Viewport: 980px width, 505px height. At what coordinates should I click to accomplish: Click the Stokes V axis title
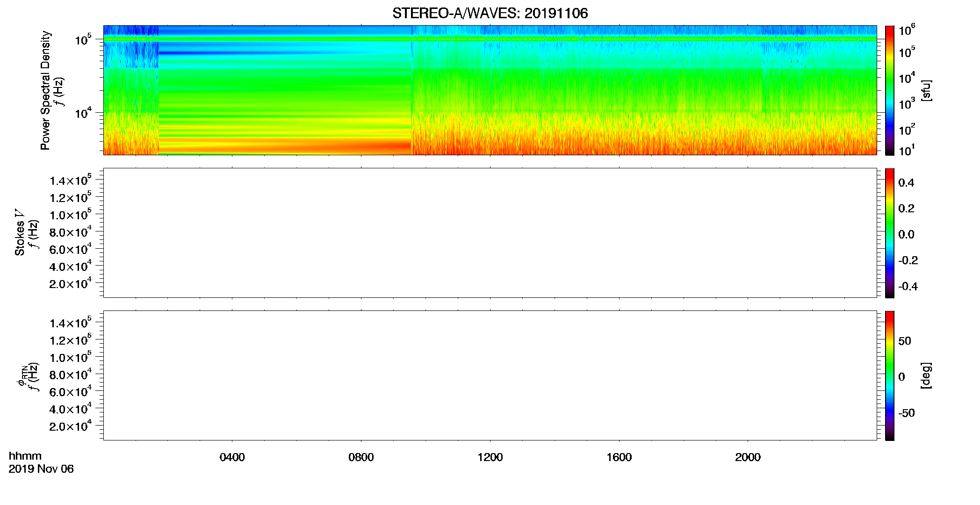[20, 232]
